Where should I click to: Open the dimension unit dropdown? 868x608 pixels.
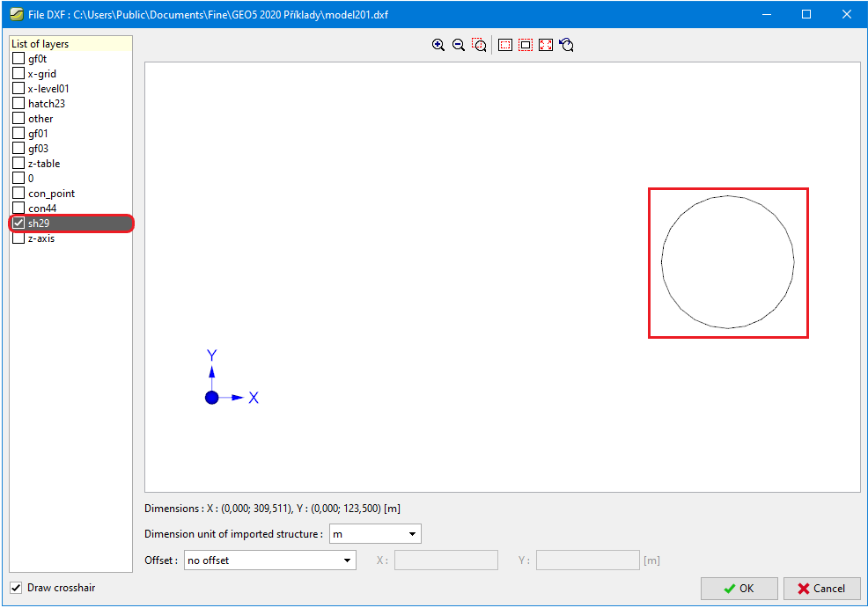[x=375, y=534]
